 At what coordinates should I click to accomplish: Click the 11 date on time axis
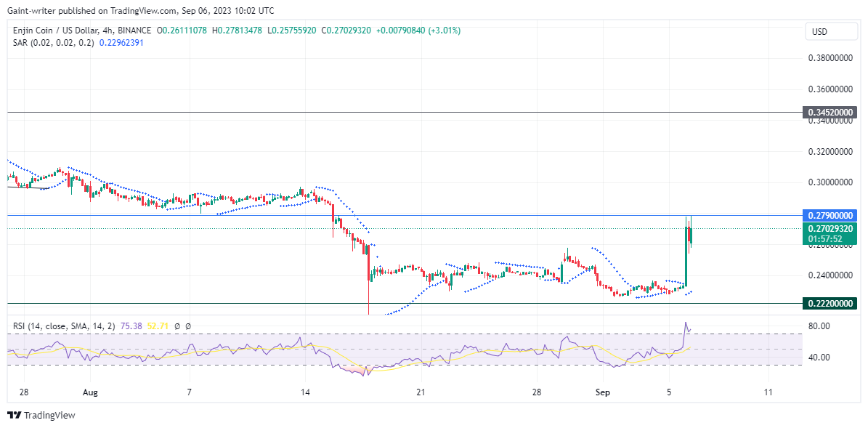[768, 392]
